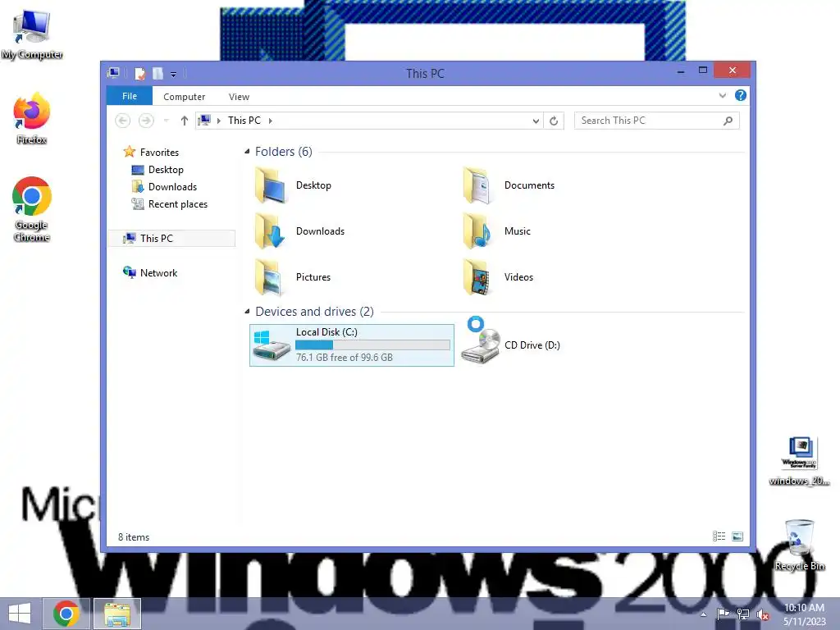Open Google Chrome desktop shortcut

[32, 209]
